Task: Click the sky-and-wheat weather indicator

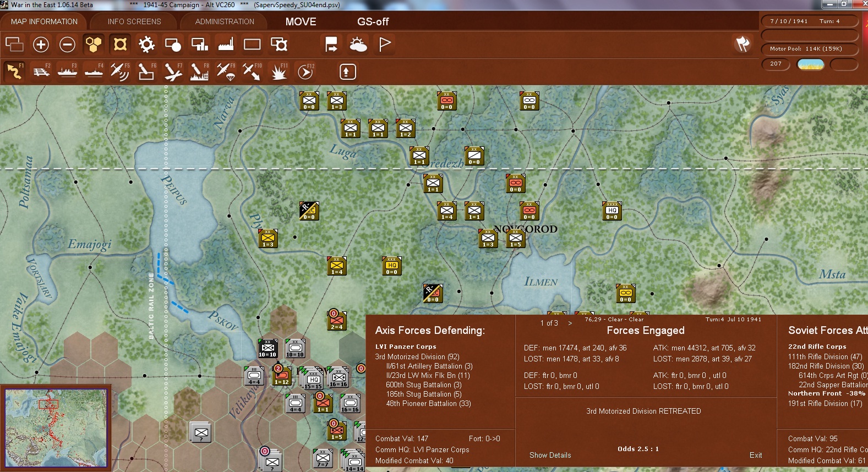Action: (811, 64)
